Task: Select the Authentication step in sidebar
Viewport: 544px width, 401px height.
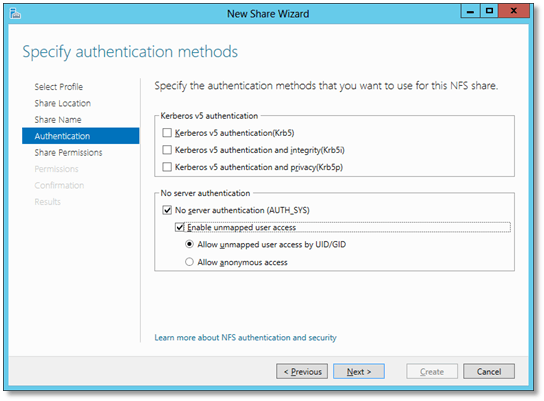Action: pos(80,136)
